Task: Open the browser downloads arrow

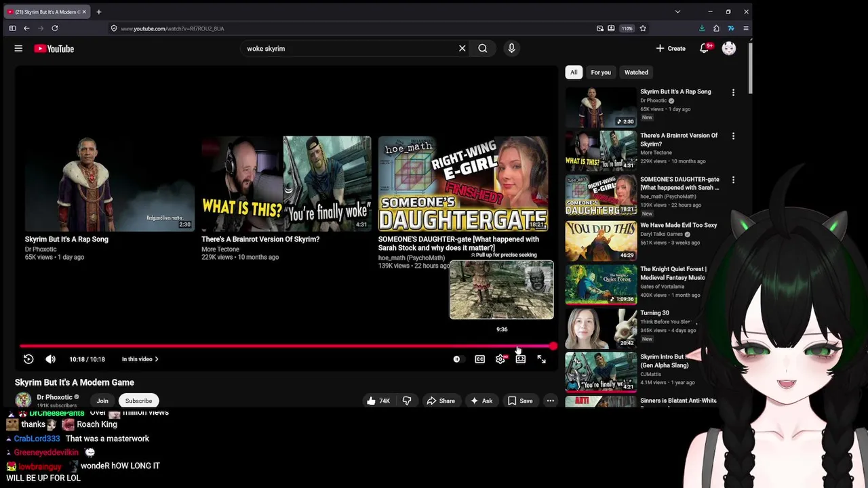Action: pyautogui.click(x=702, y=28)
